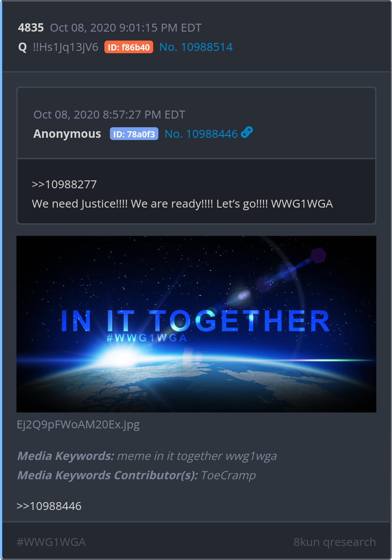Click the >>10988277 reply reference
The height and width of the screenshot is (560, 392).
point(64,184)
